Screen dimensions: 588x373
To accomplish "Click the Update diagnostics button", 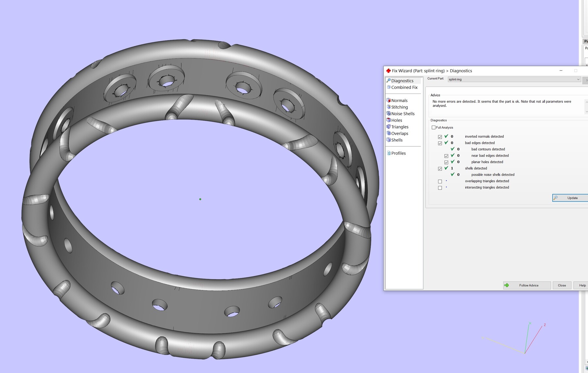I will click(570, 198).
